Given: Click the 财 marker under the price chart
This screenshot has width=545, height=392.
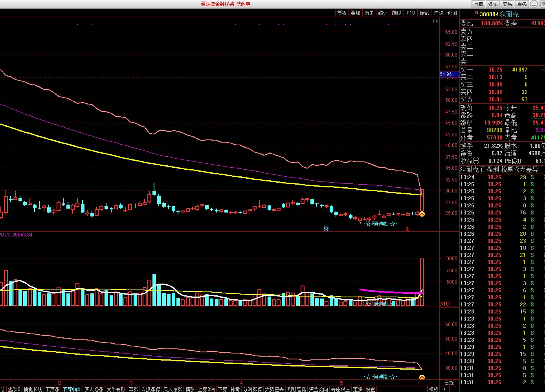Looking at the screenshot, I should 326,229.
